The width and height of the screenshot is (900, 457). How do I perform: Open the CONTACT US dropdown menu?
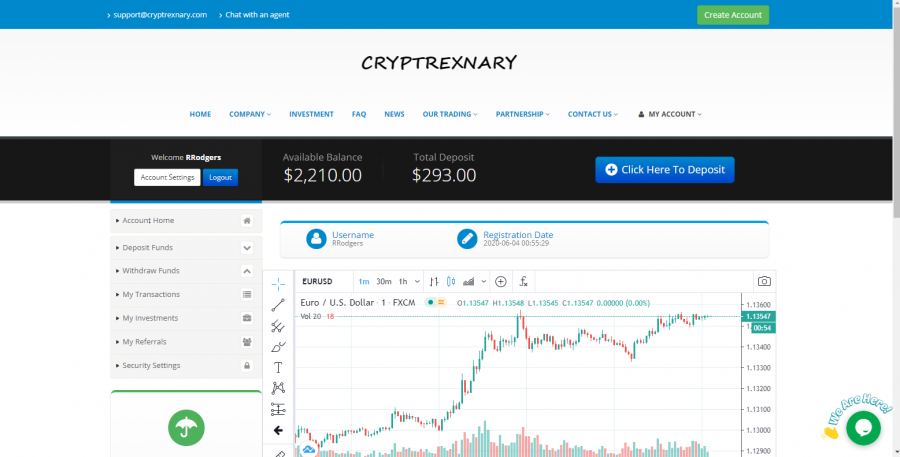click(593, 114)
